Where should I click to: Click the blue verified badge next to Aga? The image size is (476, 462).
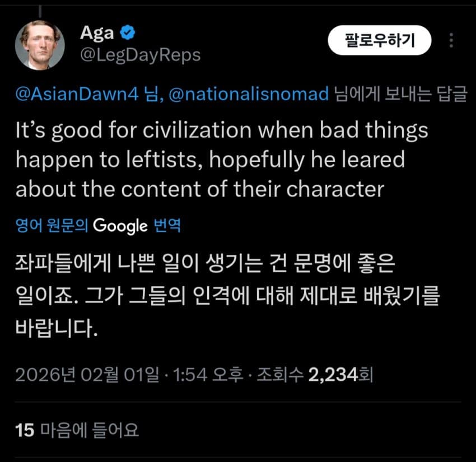[x=128, y=33]
